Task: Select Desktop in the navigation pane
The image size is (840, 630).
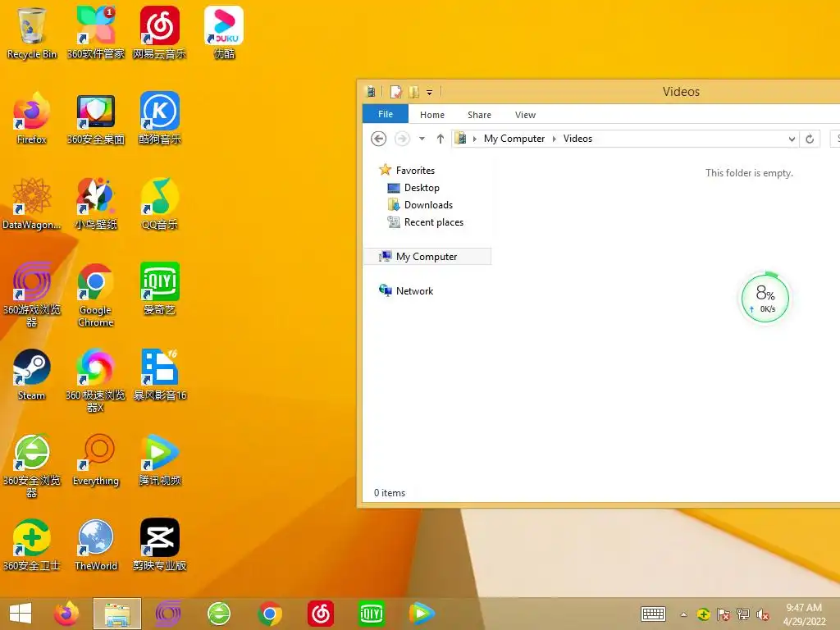Action: (x=413, y=188)
